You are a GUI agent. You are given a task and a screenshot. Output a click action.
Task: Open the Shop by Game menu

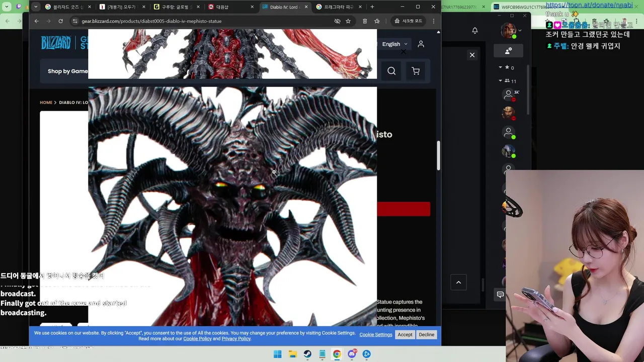coord(68,71)
